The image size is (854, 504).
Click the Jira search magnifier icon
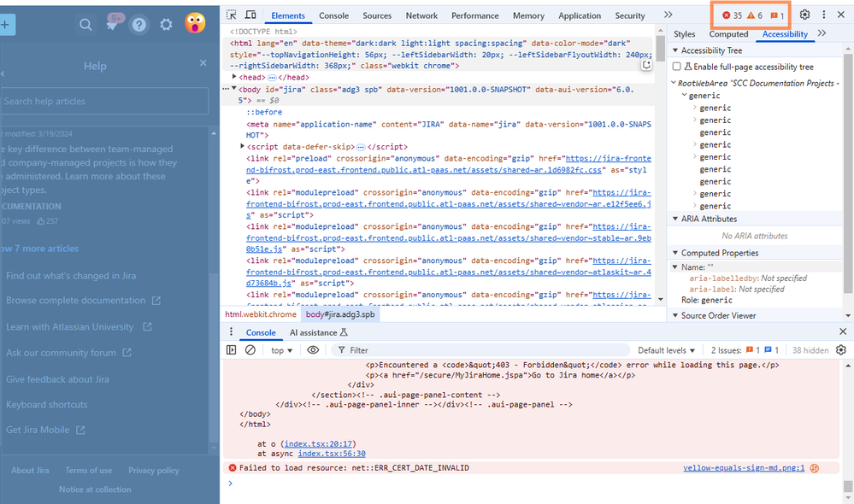point(85,25)
